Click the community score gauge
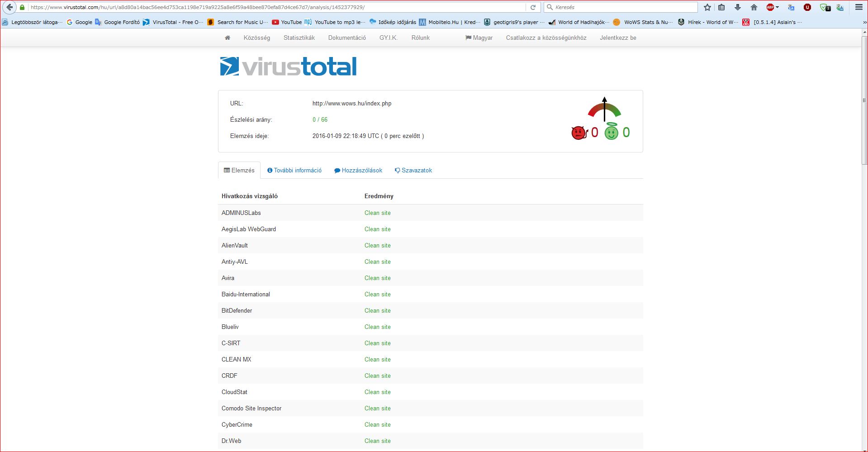 point(604,109)
